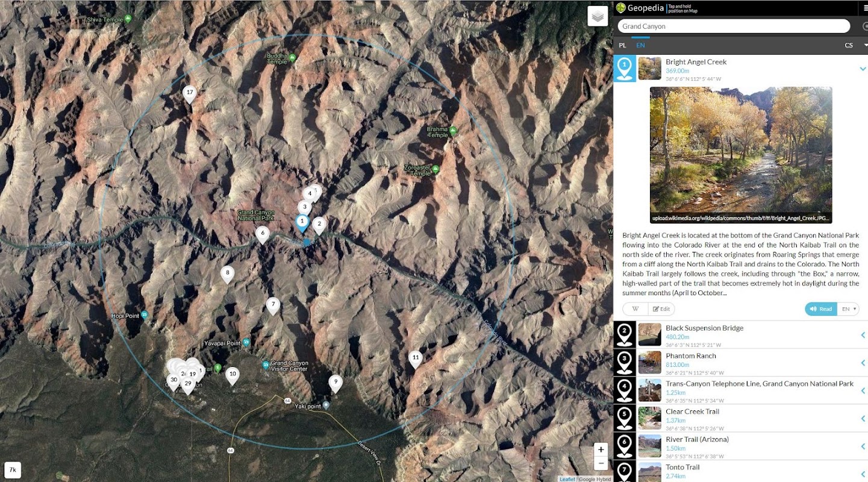
Task: Select map marker number 8
Action: [x=227, y=274]
